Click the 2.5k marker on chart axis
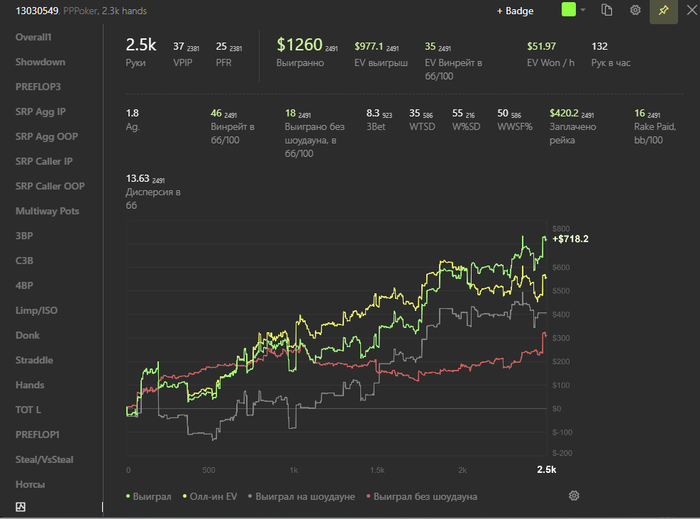The width and height of the screenshot is (700, 519). [x=546, y=469]
